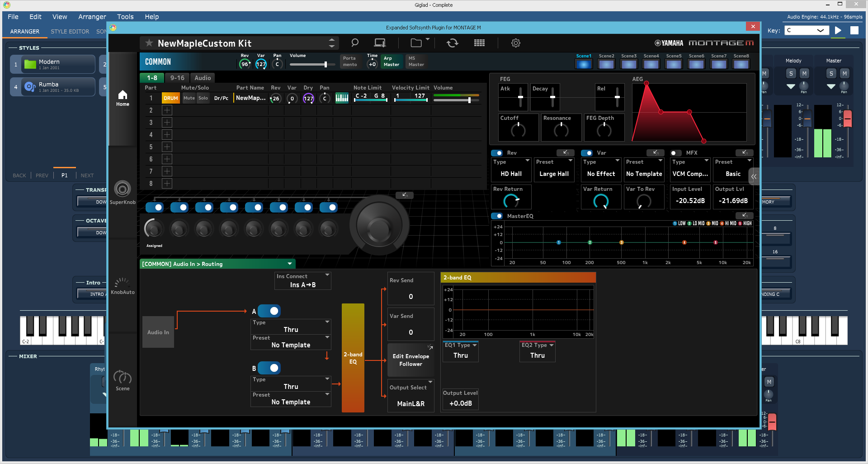The image size is (868, 464).
Task: Favorite the performance with star icon
Action: point(149,43)
